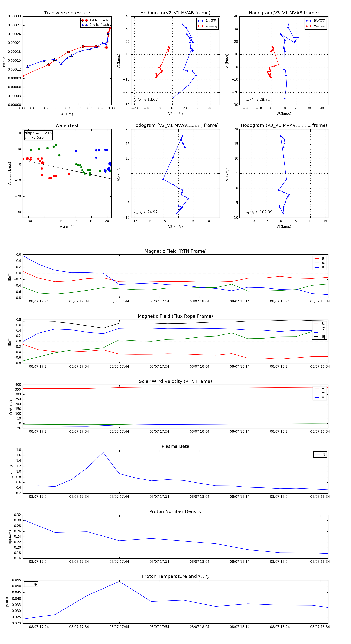Select the |B| legend entry
This screenshot has height=644, width=351.
pos(320,337)
